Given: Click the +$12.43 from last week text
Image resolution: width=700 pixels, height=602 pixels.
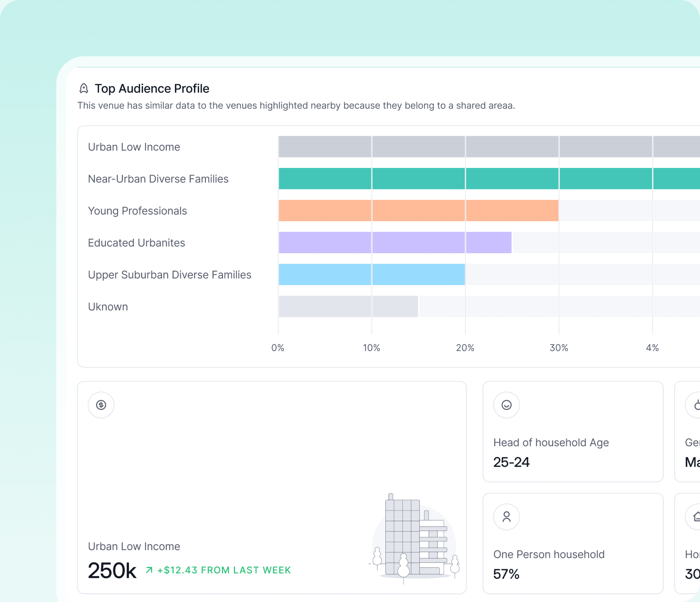Looking at the screenshot, I should tap(224, 570).
